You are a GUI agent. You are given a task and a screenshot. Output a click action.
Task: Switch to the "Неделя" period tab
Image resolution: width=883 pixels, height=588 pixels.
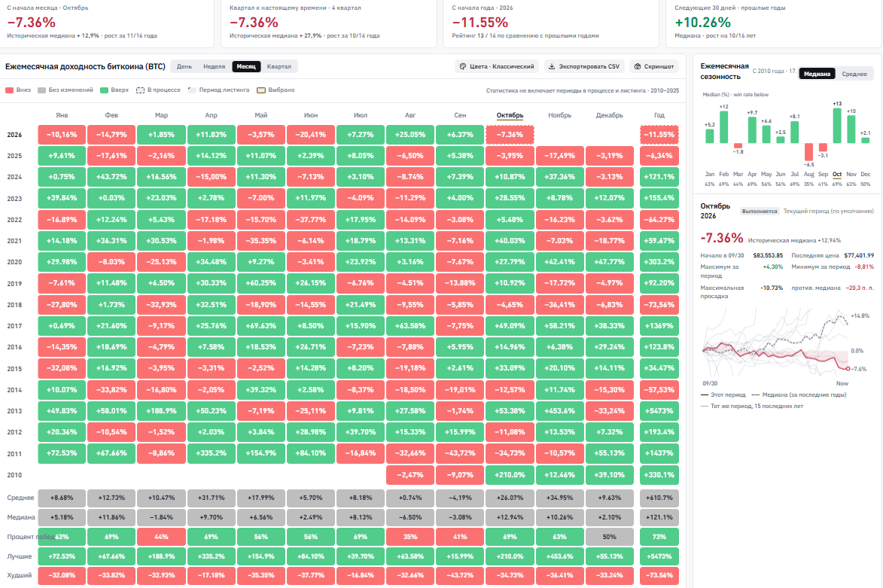pyautogui.click(x=214, y=66)
